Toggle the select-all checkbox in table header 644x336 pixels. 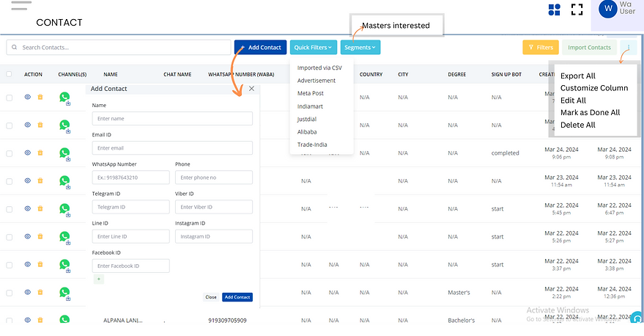coord(10,74)
